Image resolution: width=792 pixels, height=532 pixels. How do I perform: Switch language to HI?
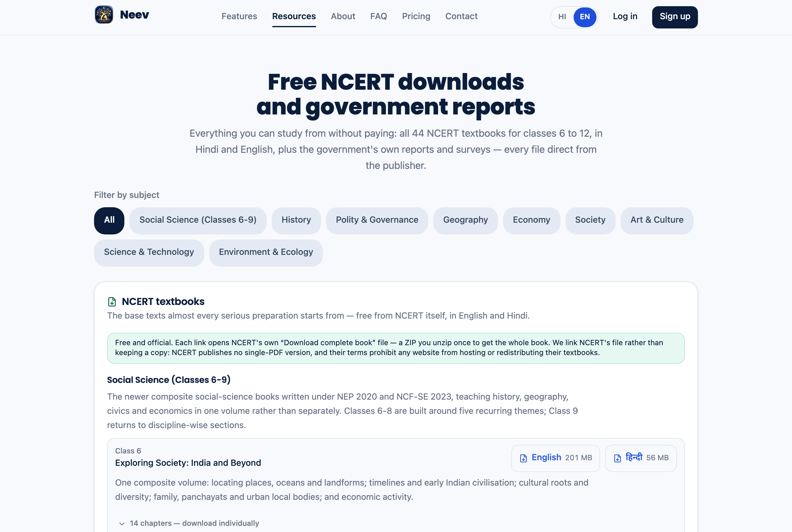(x=562, y=17)
